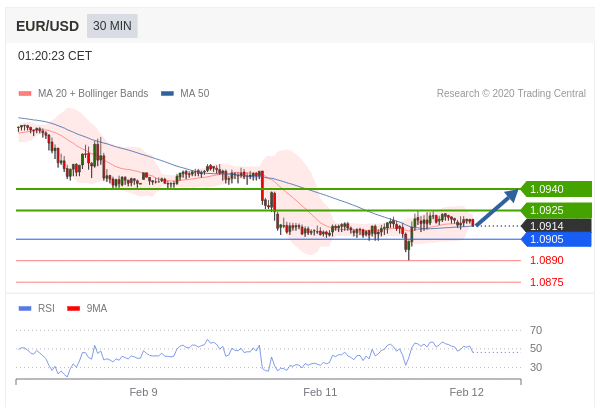Click the RSI 30 level label
Viewport: 599px width, 410px height.
536,367
